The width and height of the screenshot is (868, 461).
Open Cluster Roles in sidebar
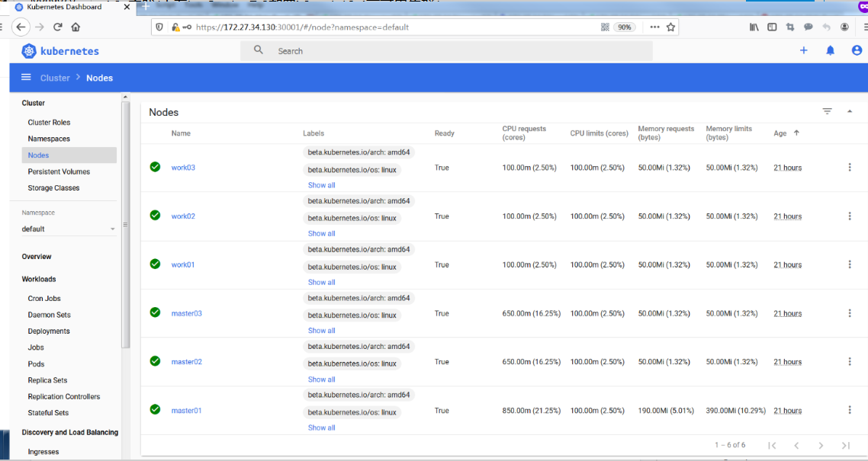tap(50, 122)
